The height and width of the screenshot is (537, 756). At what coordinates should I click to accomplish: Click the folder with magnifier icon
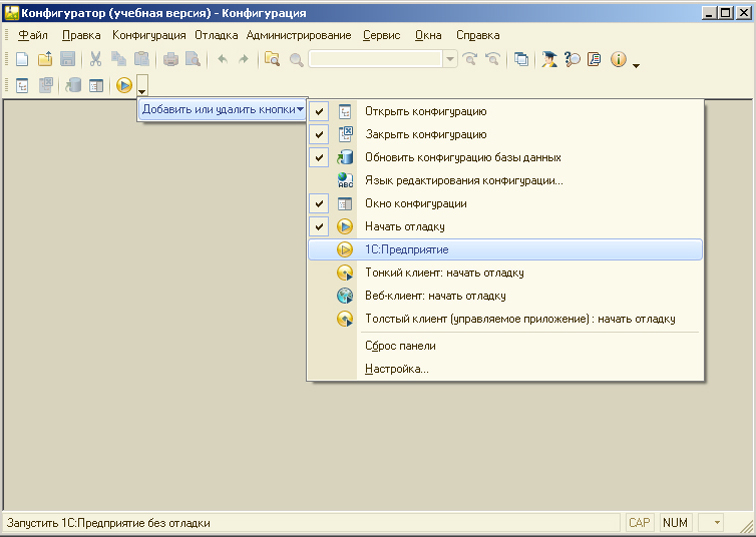[272, 59]
